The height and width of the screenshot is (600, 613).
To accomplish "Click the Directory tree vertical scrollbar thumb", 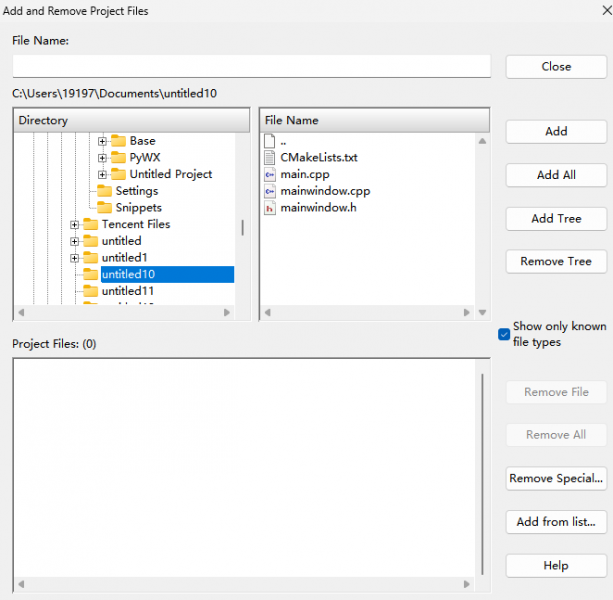I will (243, 227).
